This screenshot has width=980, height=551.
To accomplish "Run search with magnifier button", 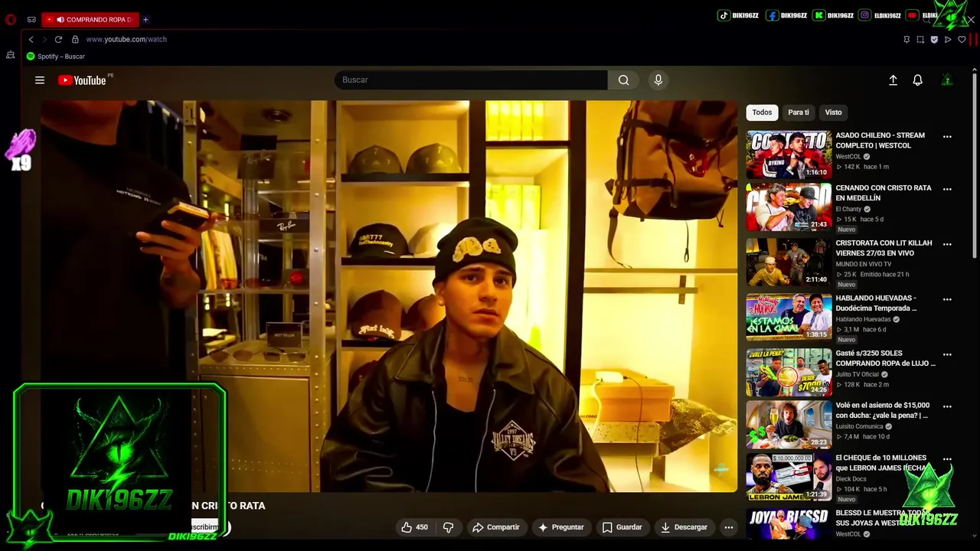I will [x=624, y=80].
